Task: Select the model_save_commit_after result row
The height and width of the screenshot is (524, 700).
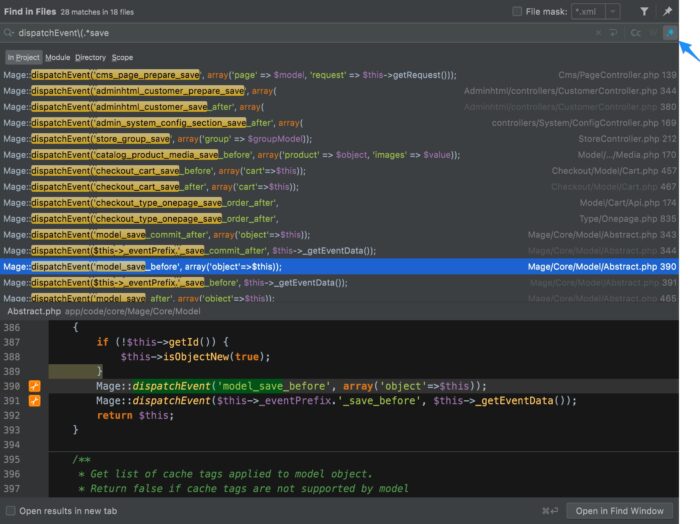Action: click(339, 235)
